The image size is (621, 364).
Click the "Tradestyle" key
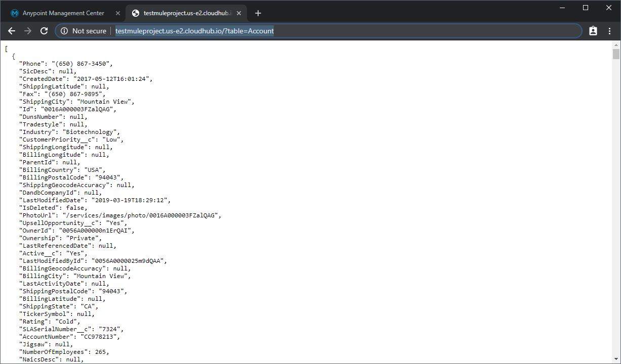(x=41, y=124)
